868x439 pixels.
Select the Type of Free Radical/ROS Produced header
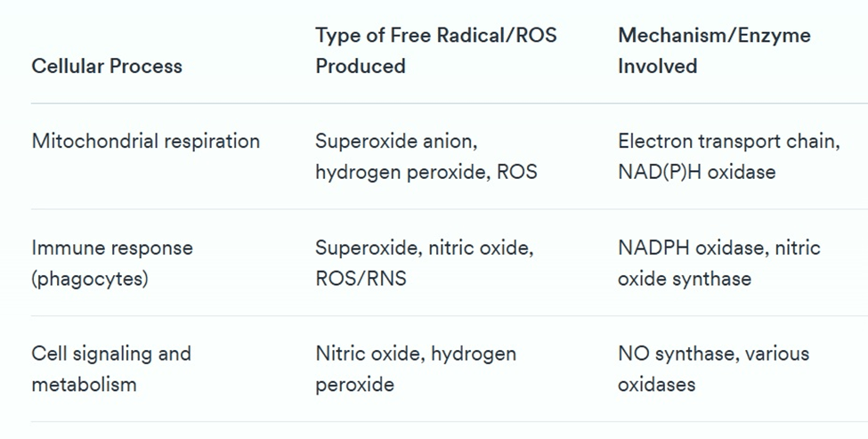(435, 51)
